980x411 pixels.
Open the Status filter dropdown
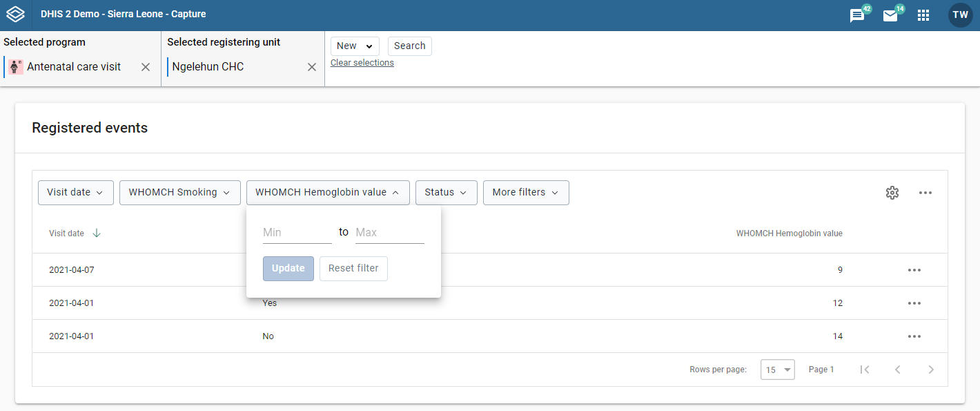pos(446,193)
